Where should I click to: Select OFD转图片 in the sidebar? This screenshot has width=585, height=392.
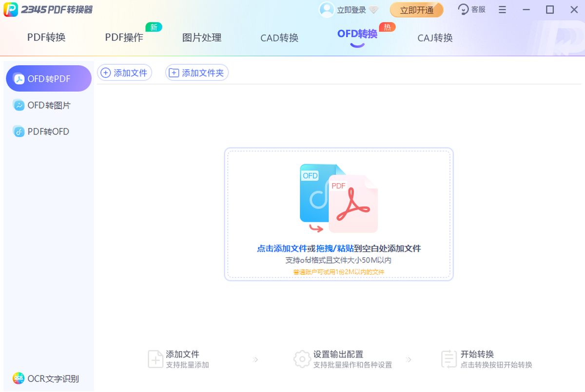coord(49,105)
